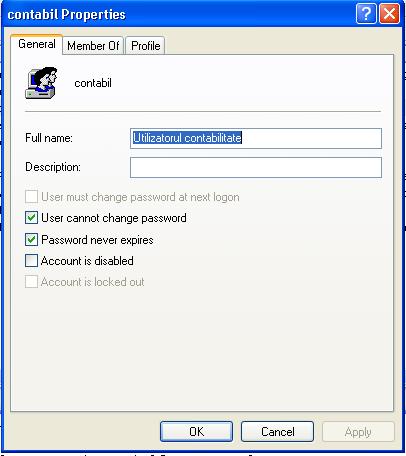Click the contabil user account icon
The width and height of the screenshot is (406, 456).
(x=41, y=83)
